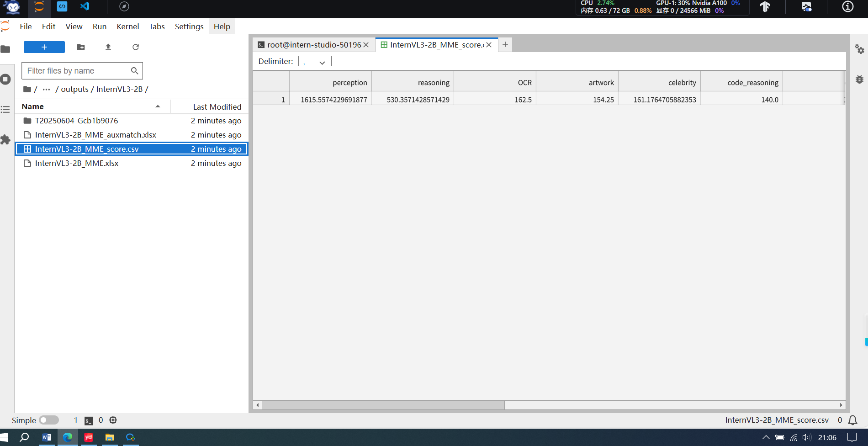Click the terminals indicator in status bar
This screenshot has height=446, width=868.
coord(81,420)
